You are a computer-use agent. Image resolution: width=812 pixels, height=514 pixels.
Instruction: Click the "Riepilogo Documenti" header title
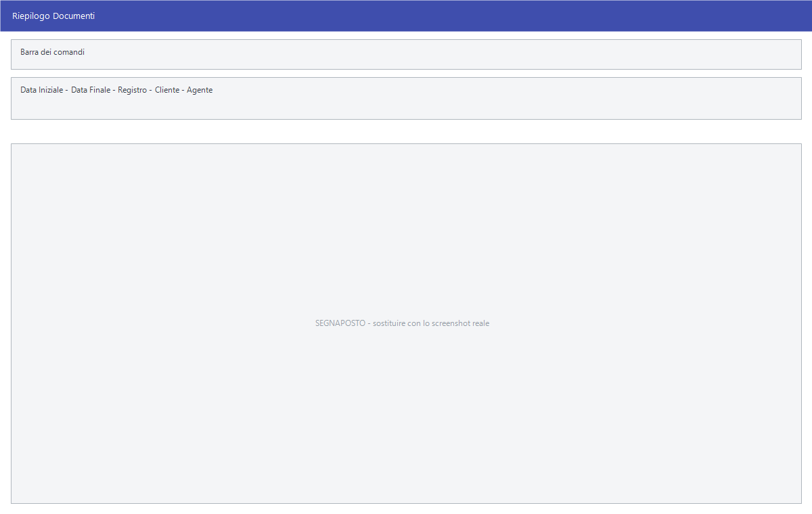coord(53,16)
